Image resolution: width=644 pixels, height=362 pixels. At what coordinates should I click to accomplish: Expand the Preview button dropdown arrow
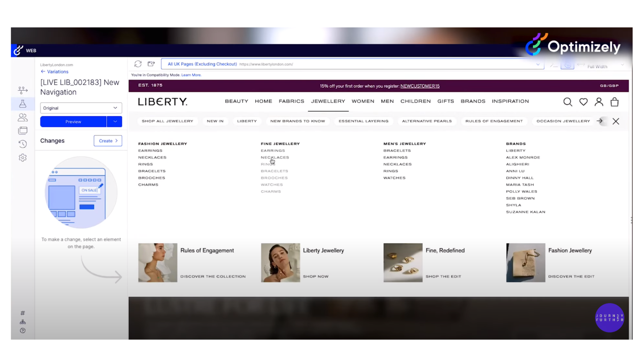tap(115, 122)
